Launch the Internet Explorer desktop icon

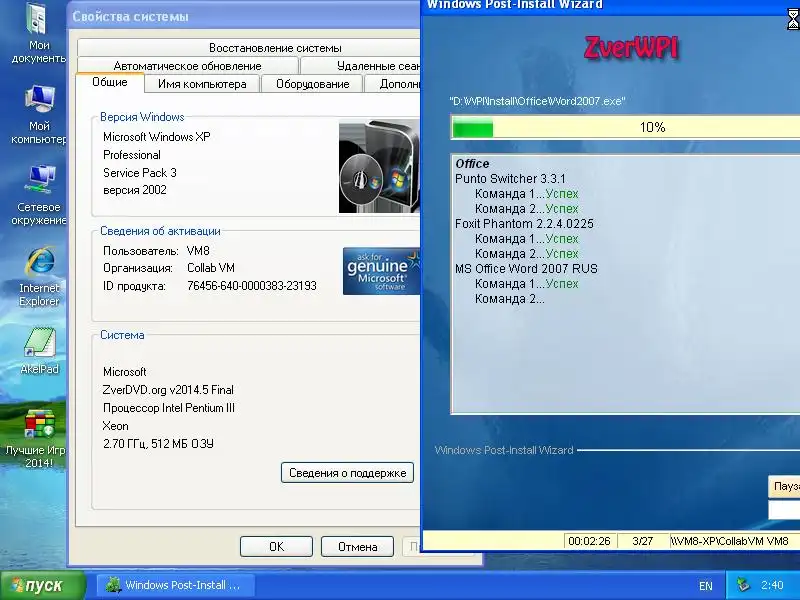click(39, 276)
